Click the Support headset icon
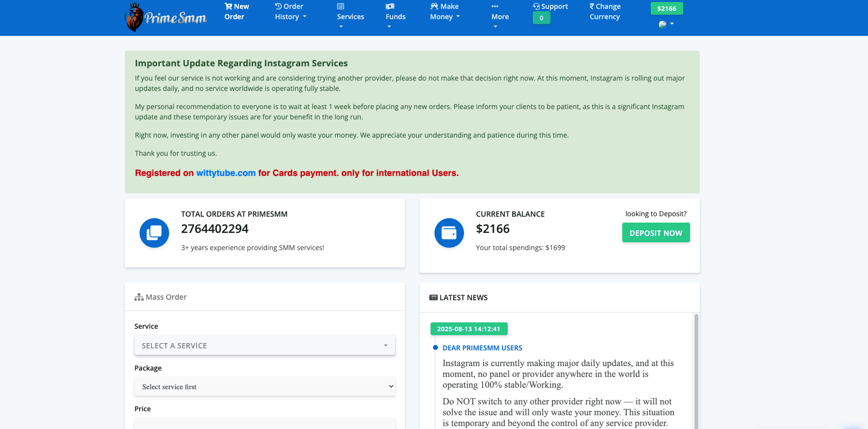The width and height of the screenshot is (868, 429). (x=536, y=6)
